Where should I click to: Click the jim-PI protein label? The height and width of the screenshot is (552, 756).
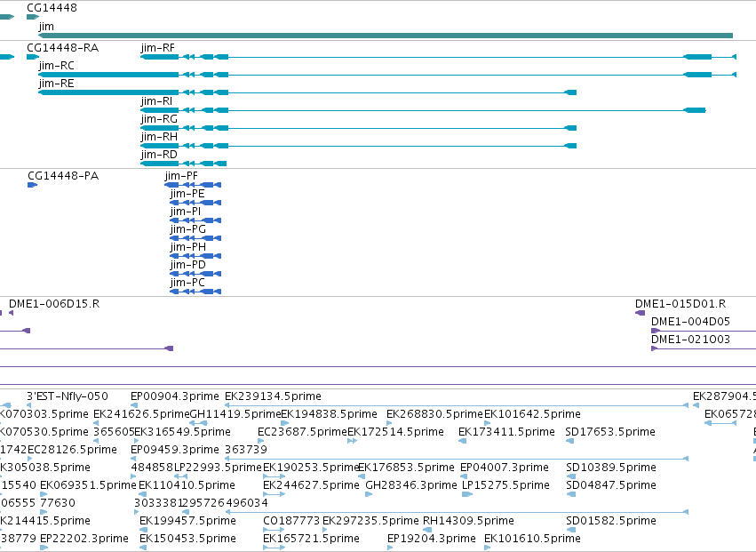(186, 212)
